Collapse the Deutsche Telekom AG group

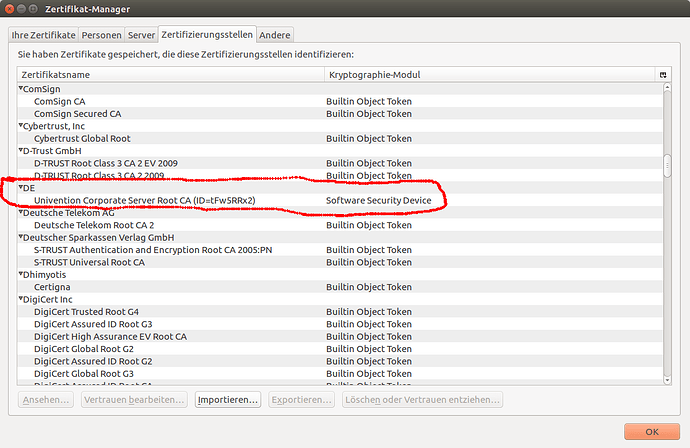[21, 213]
